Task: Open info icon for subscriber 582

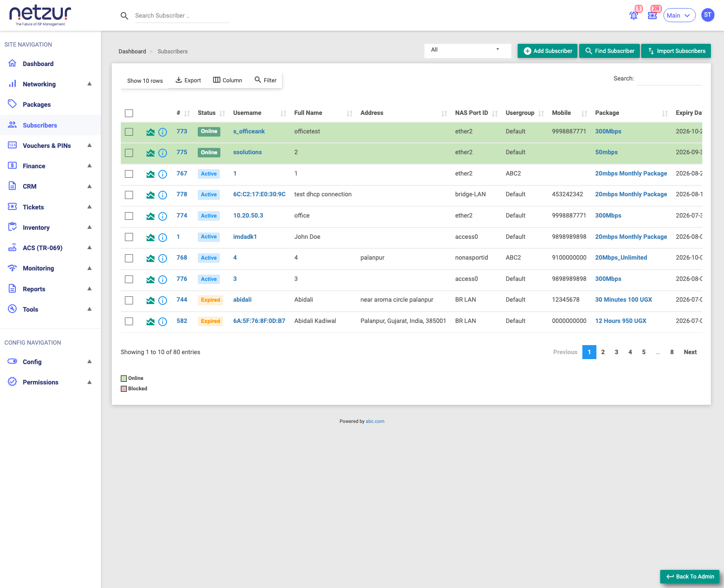Action: (x=163, y=322)
